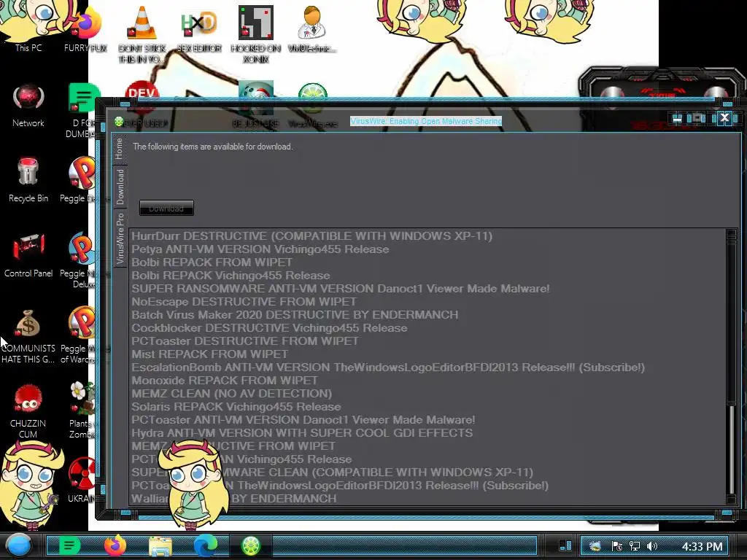The width and height of the screenshot is (747, 560).
Task: Open the Control Panel desktop icon
Action: click(x=28, y=254)
